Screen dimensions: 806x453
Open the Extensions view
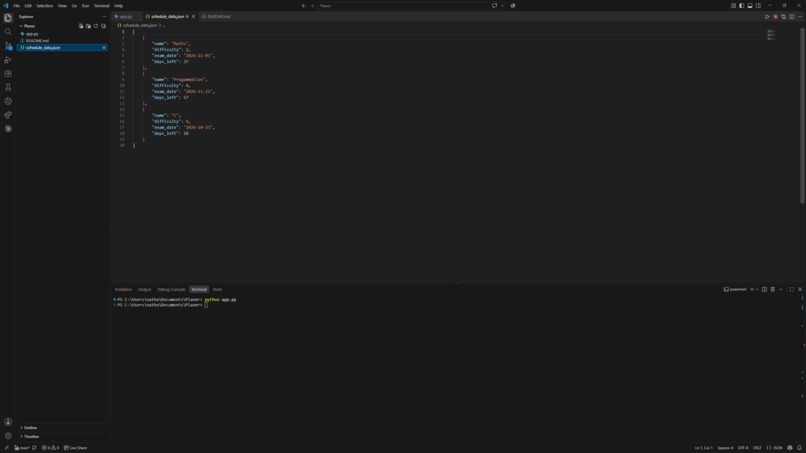[x=8, y=74]
